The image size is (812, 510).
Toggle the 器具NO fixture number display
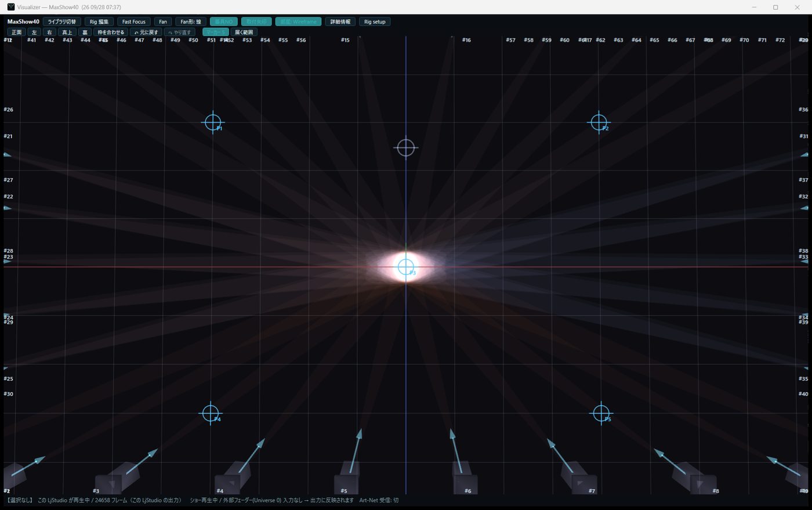tap(224, 21)
